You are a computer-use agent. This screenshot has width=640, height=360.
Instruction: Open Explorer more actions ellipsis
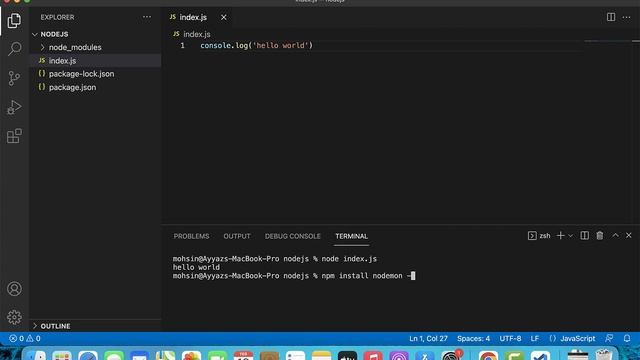(147, 17)
